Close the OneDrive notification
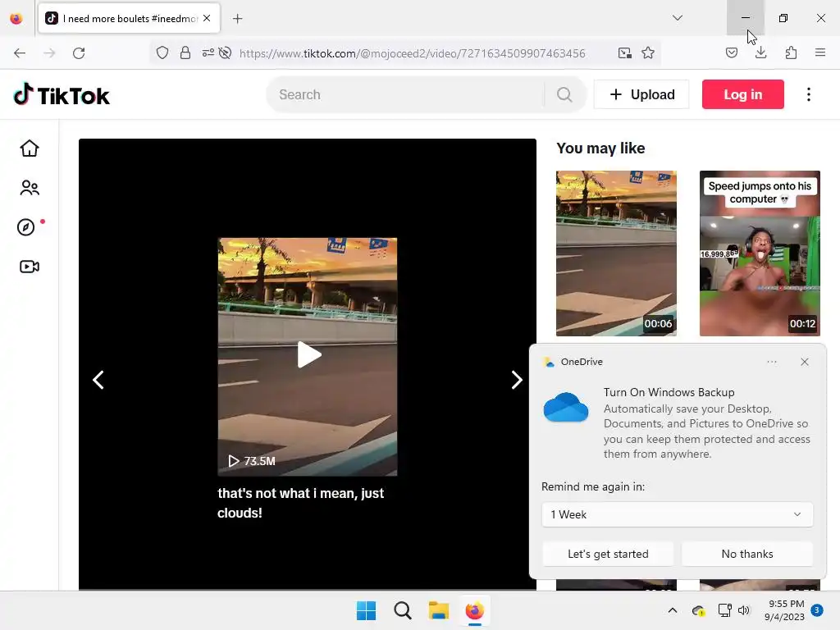This screenshot has width=840, height=630. click(804, 362)
